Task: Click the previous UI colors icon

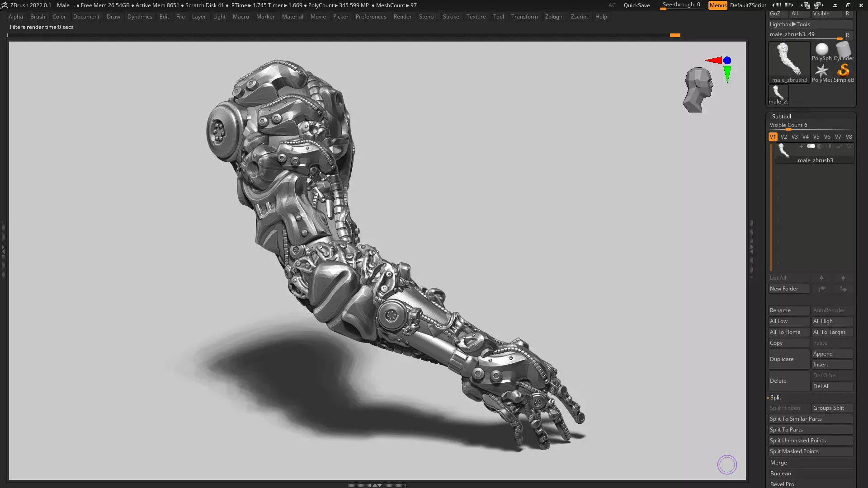Action: click(x=776, y=5)
